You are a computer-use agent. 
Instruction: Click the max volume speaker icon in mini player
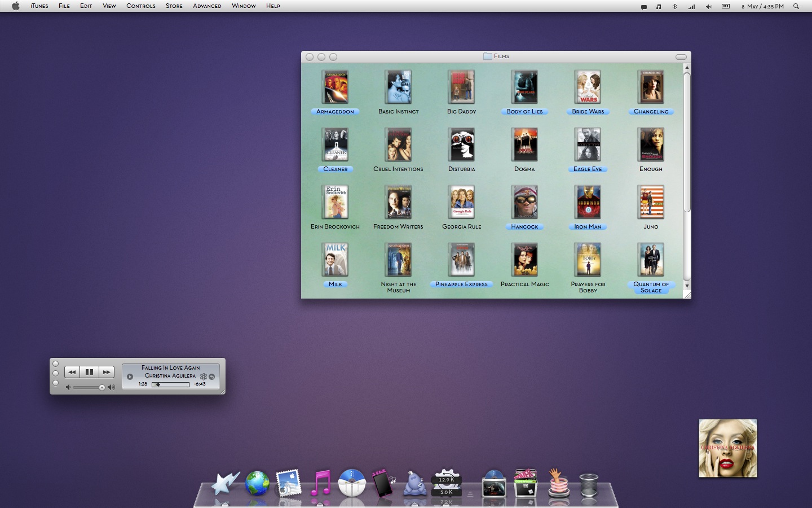coord(111,387)
